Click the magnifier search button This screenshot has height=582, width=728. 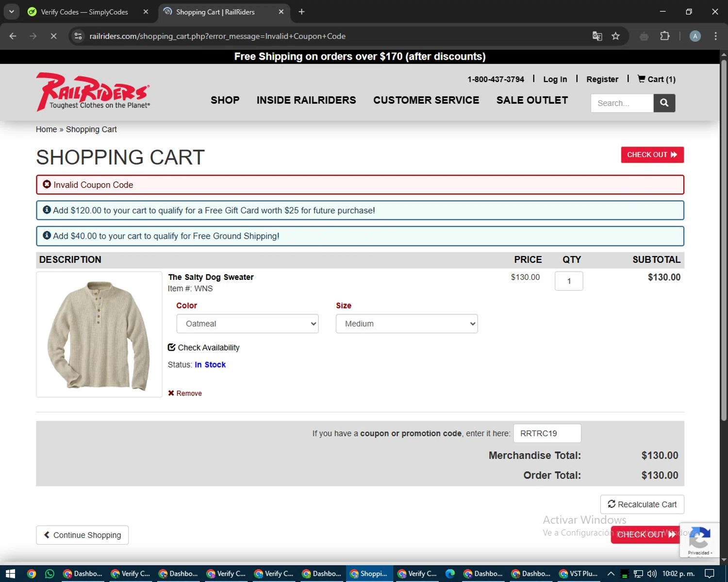[664, 103]
